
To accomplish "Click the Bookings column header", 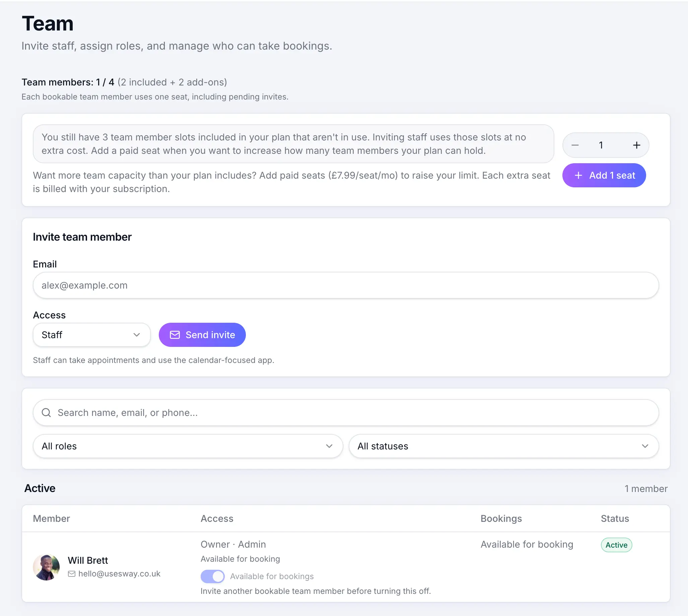I will 501,518.
